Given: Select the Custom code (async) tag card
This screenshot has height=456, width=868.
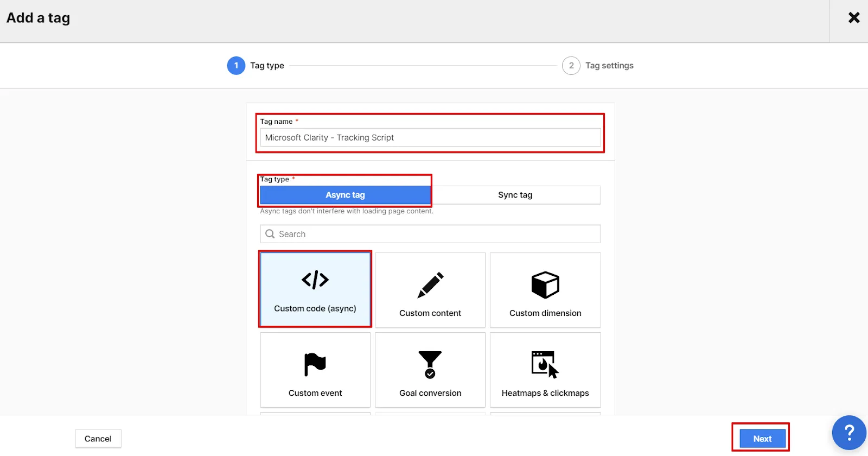Looking at the screenshot, I should coord(315,289).
